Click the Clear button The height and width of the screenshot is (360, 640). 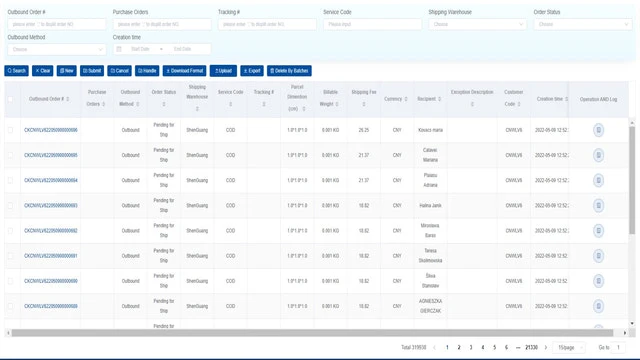42,71
